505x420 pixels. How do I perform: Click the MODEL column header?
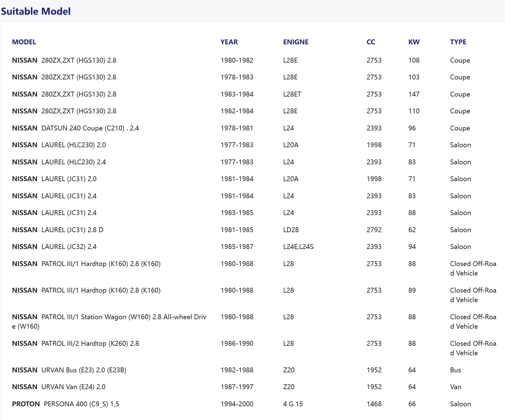tap(24, 42)
